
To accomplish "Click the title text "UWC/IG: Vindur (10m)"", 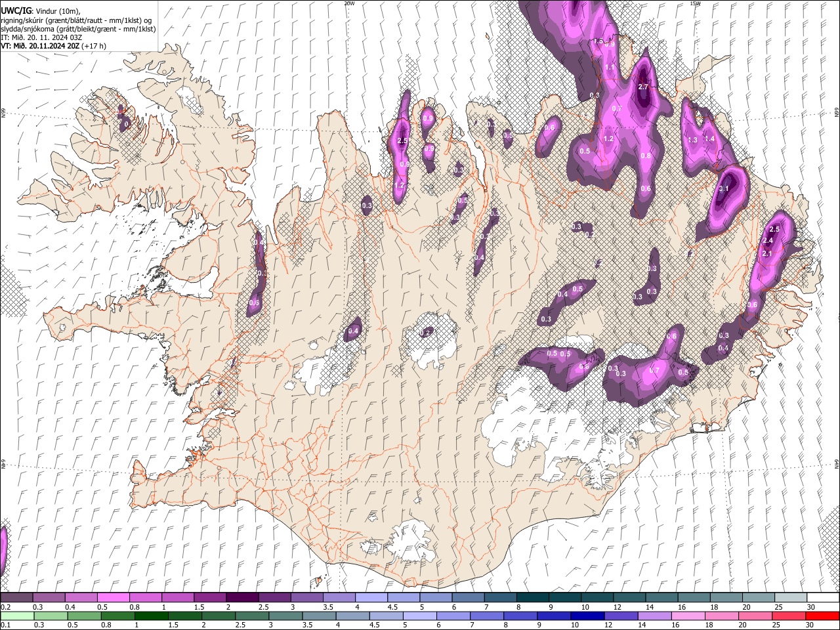I will 40,11.
